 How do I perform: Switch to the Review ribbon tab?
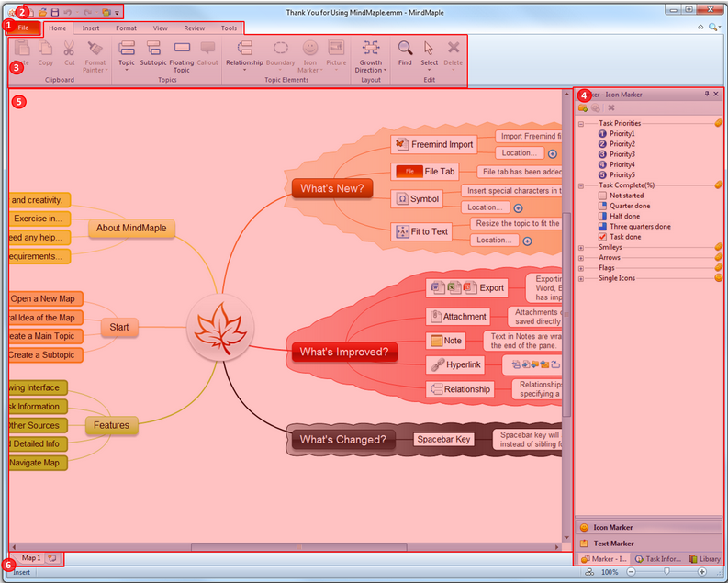(195, 28)
